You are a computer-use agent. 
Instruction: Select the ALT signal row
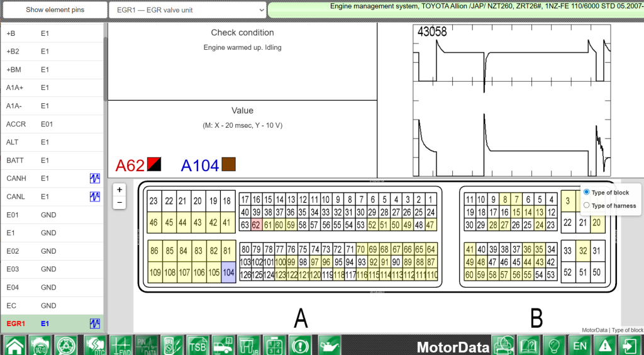pos(52,142)
